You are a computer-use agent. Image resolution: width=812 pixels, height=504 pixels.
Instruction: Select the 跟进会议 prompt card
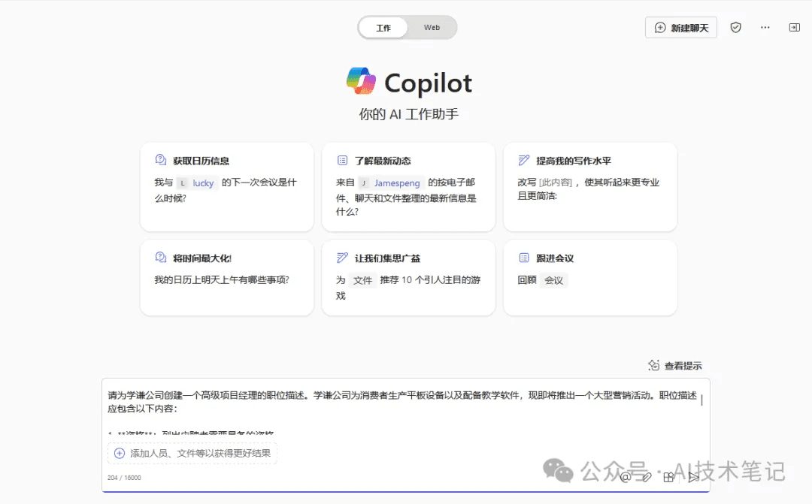[590, 277]
